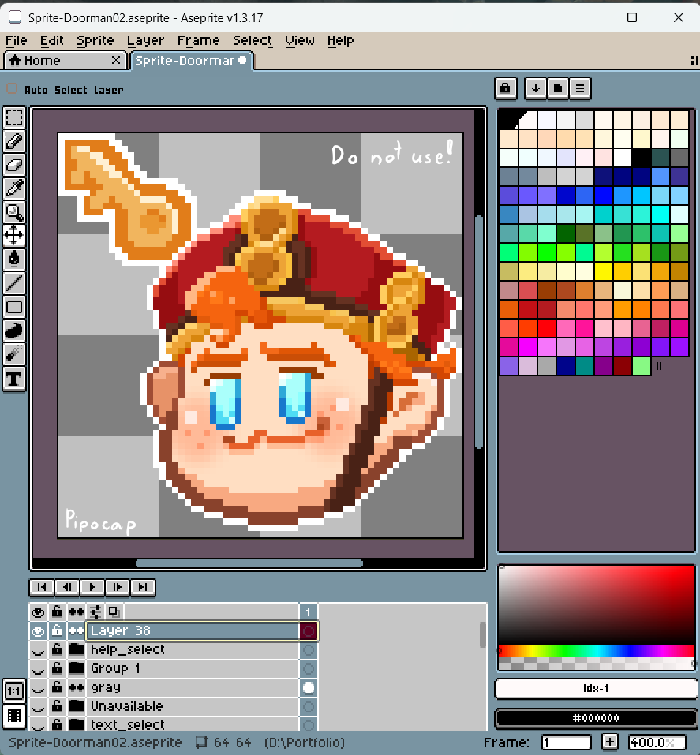Viewport: 700px width, 755px height.
Task: Jump to the first frame
Action: pos(41,587)
